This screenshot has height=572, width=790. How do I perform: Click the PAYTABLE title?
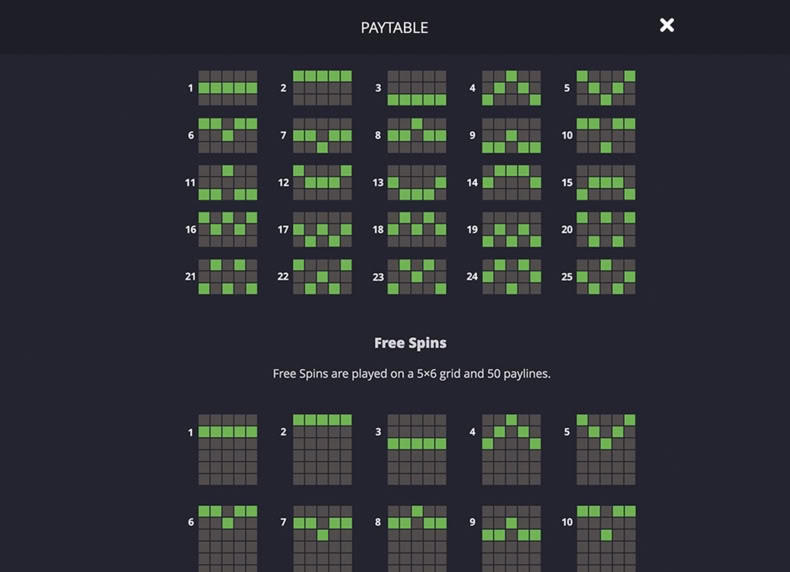394,28
